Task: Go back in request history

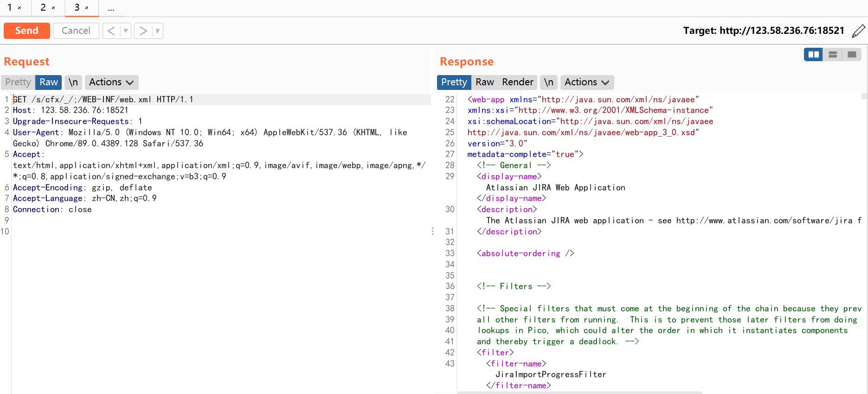Action: pyautogui.click(x=111, y=31)
